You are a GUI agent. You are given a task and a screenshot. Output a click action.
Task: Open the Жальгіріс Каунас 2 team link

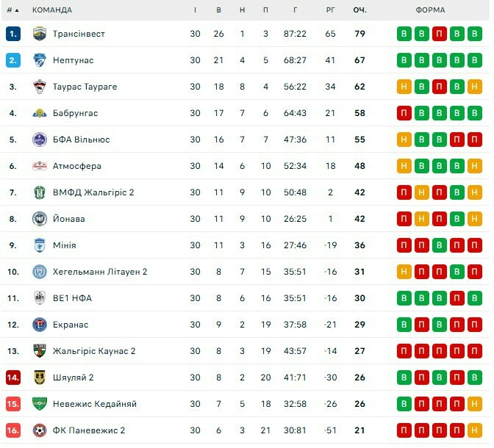tap(94, 351)
